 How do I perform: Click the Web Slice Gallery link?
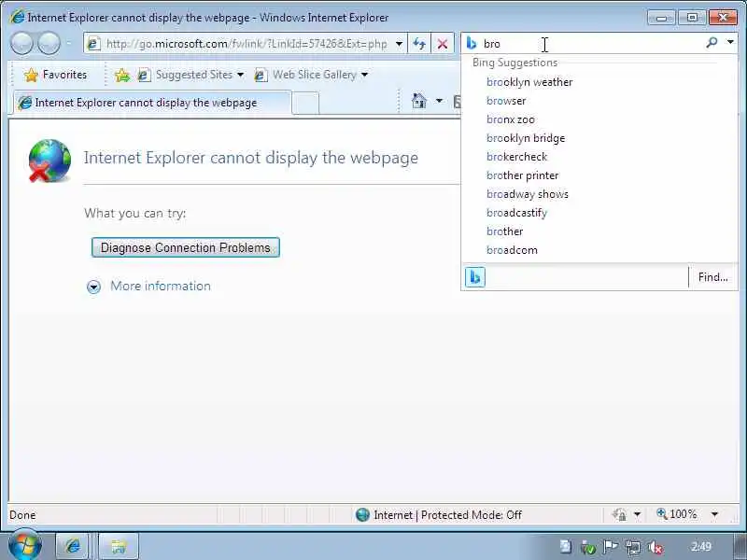click(x=315, y=75)
